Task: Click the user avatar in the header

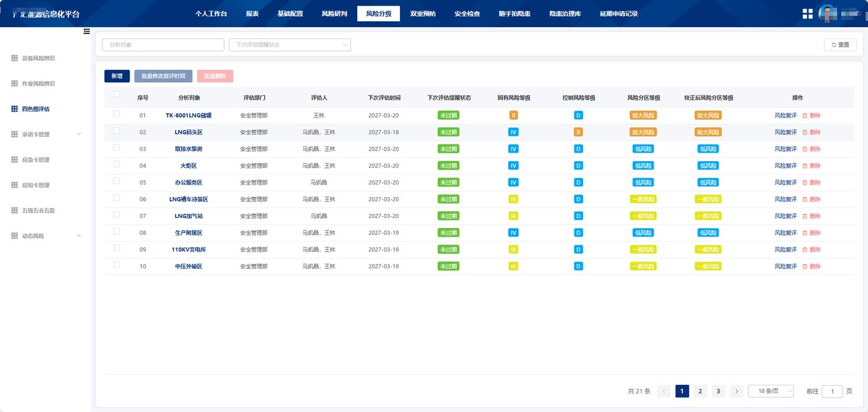Action: click(828, 14)
